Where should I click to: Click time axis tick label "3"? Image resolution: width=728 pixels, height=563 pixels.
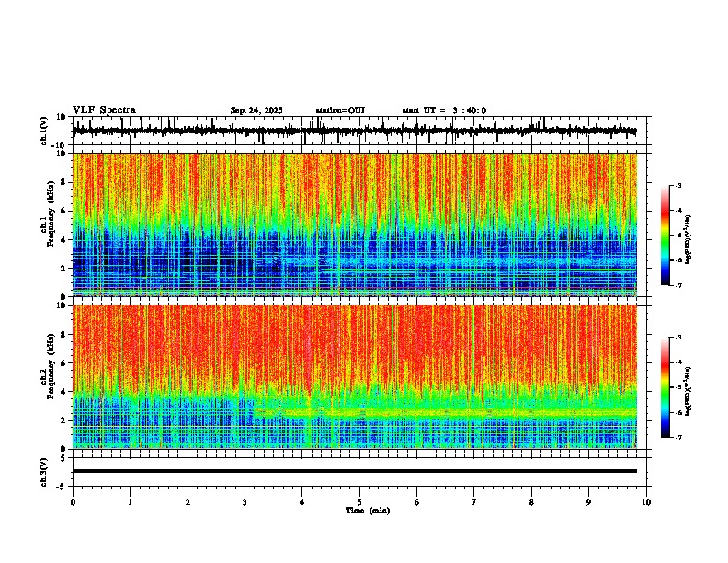click(x=245, y=502)
